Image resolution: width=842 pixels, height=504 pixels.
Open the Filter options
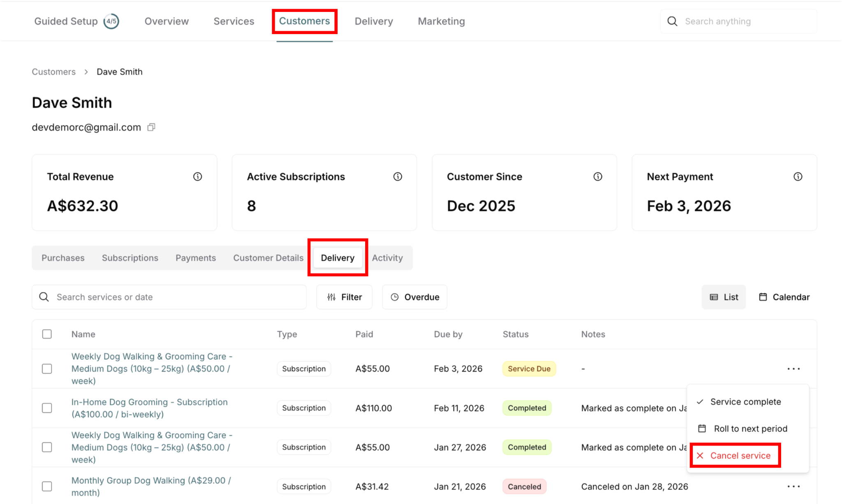pos(345,297)
